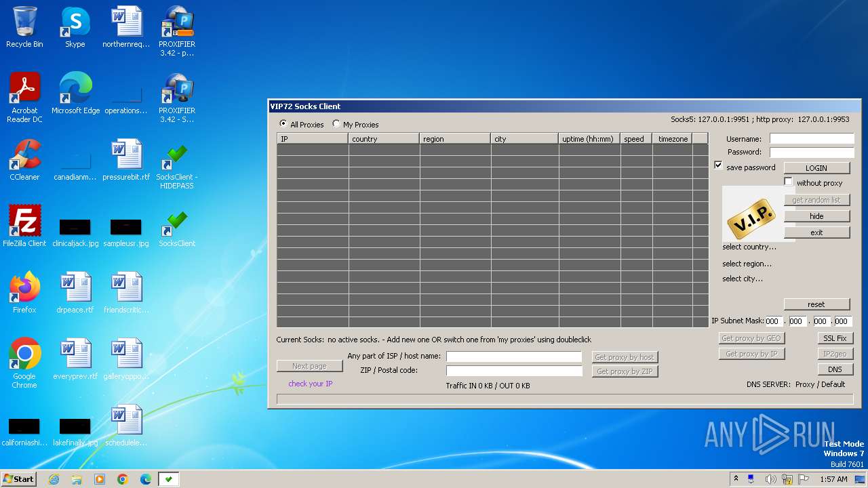Viewport: 868px width, 488px height.
Task: Open galleryoppo document icon
Action: [126, 359]
